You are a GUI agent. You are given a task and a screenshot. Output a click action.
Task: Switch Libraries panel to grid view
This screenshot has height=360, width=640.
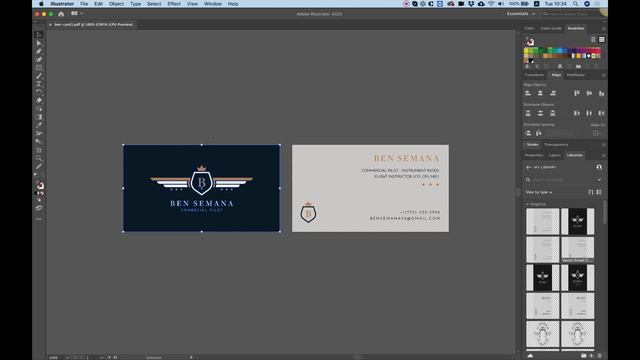pyautogui.click(x=591, y=192)
